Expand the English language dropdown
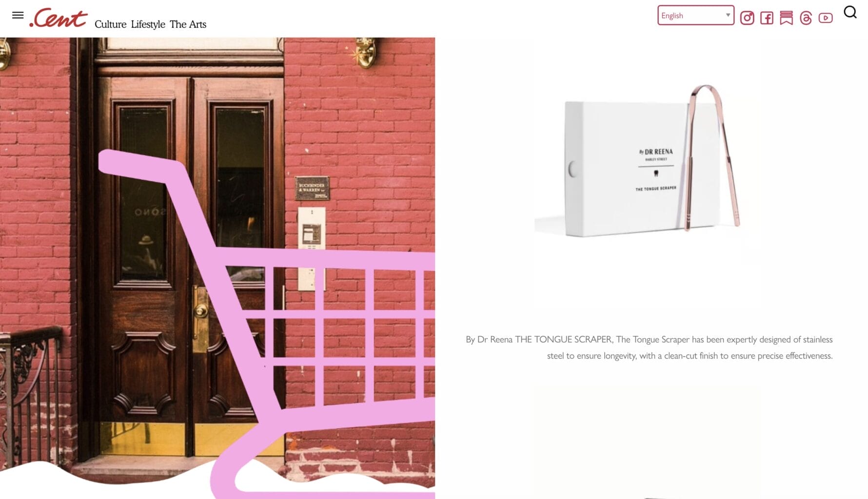 tap(695, 15)
